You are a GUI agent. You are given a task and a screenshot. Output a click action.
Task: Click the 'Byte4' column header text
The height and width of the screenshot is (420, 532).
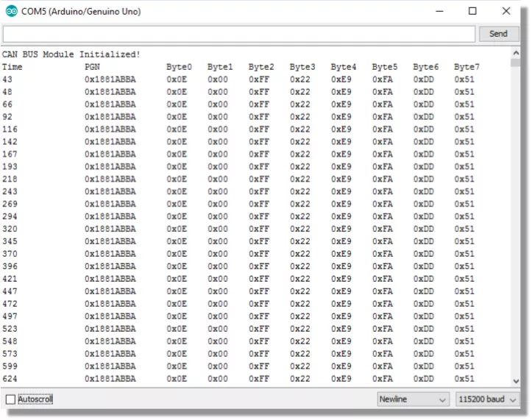pos(344,67)
